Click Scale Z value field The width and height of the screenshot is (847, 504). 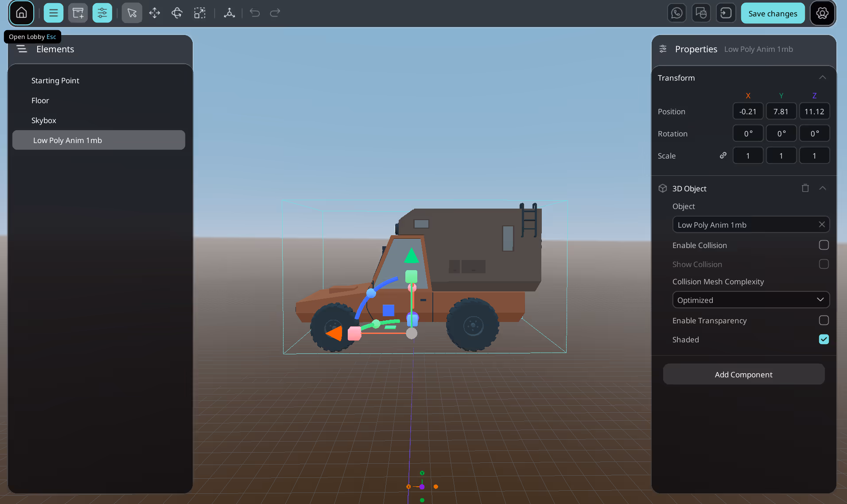point(814,155)
